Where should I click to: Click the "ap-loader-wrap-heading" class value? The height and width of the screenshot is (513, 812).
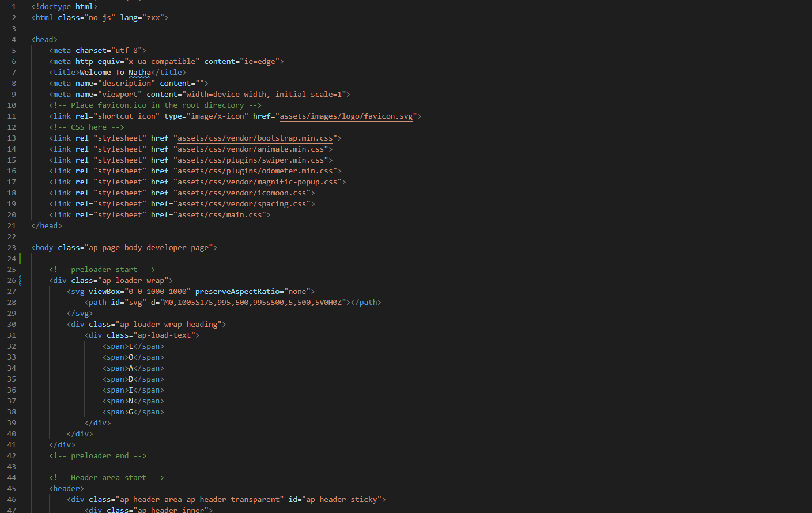click(x=169, y=325)
